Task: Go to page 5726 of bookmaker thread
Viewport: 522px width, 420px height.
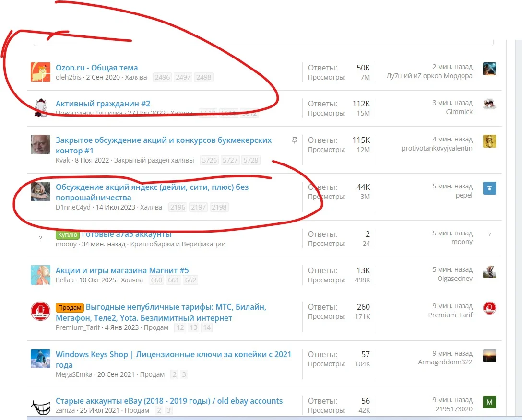Action: point(209,160)
